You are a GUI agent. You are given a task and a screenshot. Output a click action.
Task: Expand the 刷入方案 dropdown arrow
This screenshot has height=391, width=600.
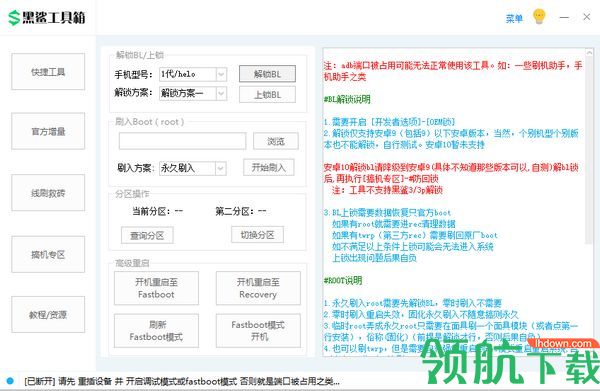click(221, 168)
